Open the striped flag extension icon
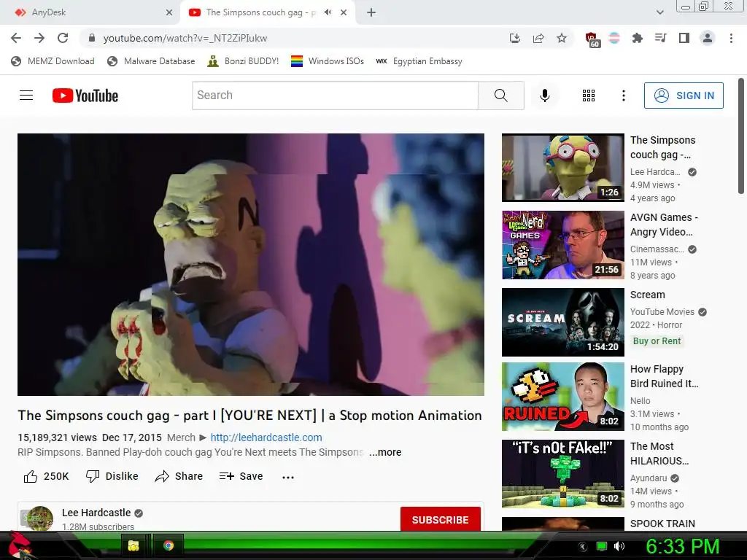747x560 pixels. [x=614, y=38]
